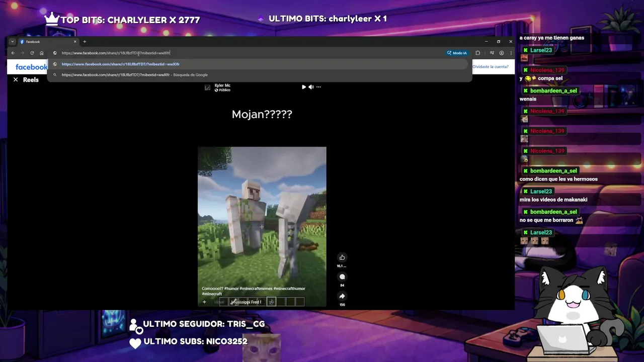Click Kyler Mc profile picture
644x362 pixels.
click(207, 87)
